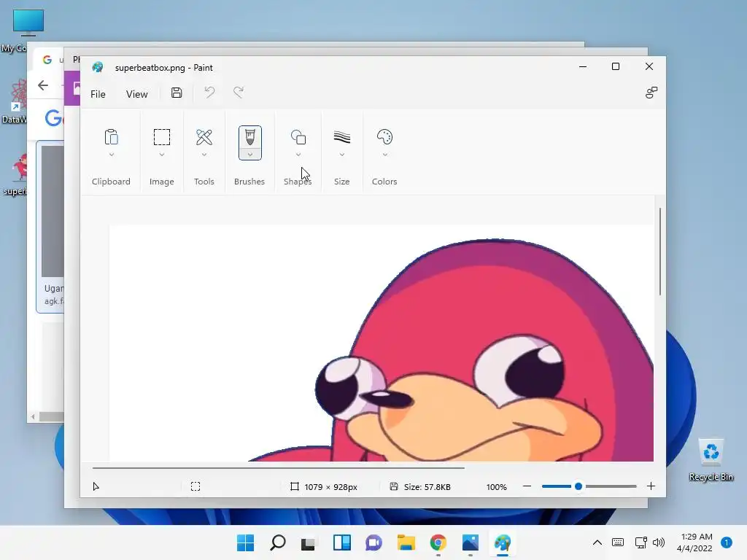This screenshot has width=747, height=560.
Task: Click the Undo arrow
Action: tap(209, 93)
